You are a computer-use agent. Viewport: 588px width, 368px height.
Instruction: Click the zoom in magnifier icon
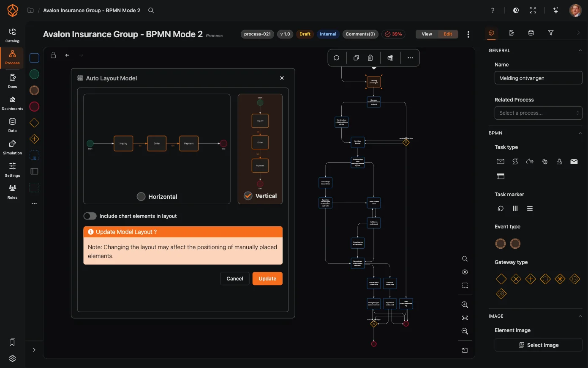pyautogui.click(x=465, y=305)
